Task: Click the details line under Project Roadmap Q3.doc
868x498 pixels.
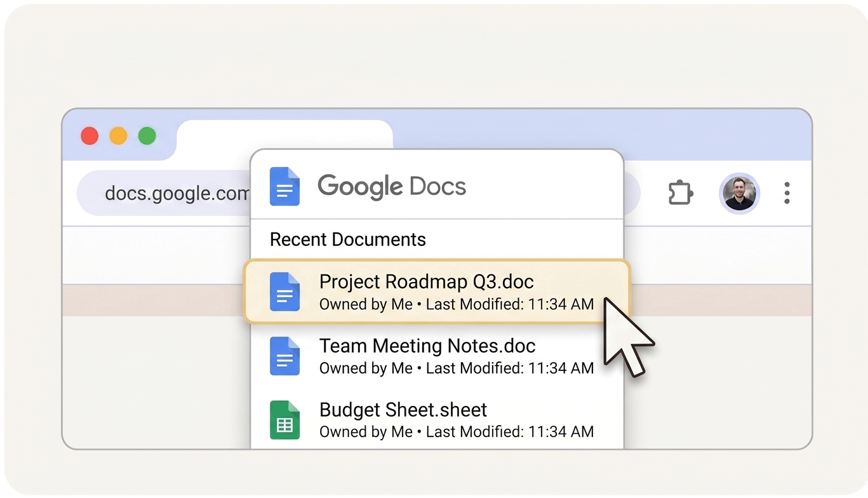Action: (457, 304)
